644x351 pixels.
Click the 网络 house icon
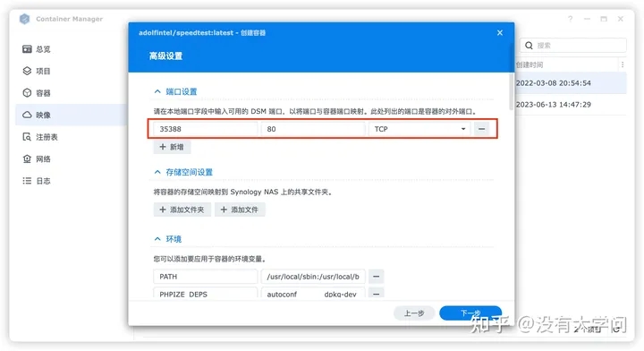(x=27, y=158)
